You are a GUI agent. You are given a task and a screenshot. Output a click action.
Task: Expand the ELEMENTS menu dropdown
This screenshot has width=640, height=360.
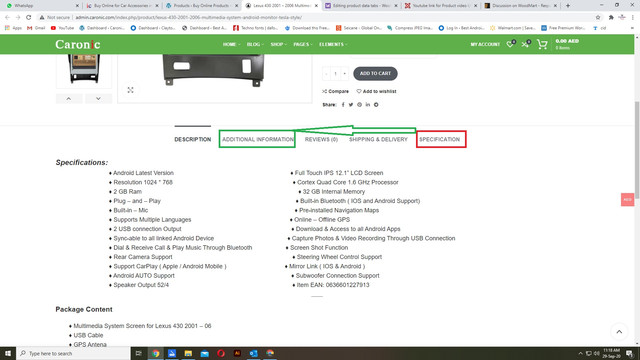tap(333, 44)
